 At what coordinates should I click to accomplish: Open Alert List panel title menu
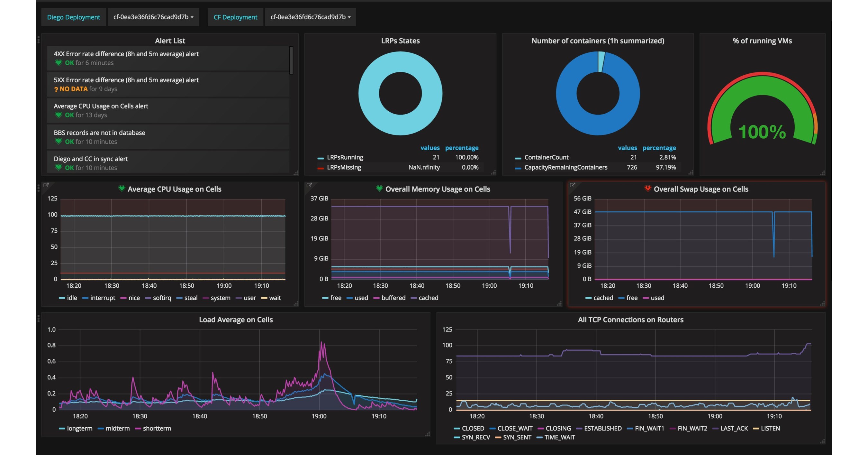tap(170, 41)
